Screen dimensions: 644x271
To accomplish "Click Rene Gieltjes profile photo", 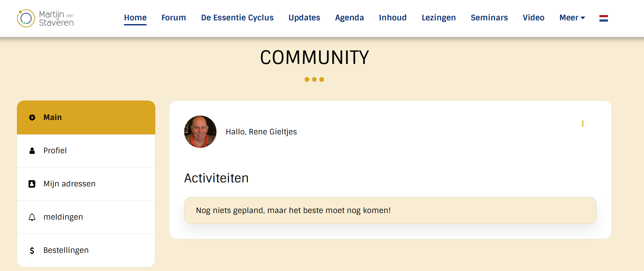I will point(200,132).
